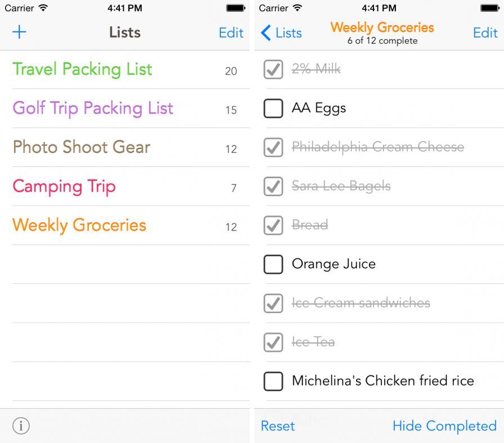Image resolution: width=504 pixels, height=443 pixels.
Task: Open Golf Trip Packing List
Action: [93, 109]
